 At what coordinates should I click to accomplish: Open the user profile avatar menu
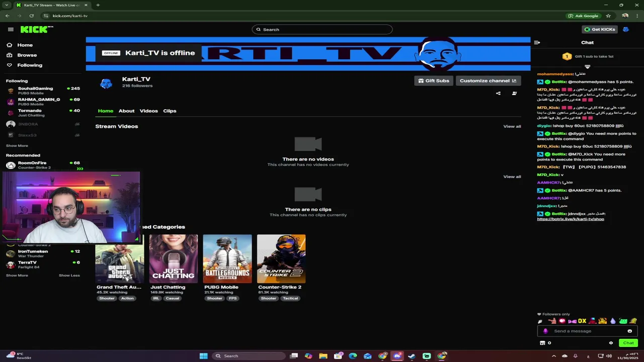pos(626,30)
